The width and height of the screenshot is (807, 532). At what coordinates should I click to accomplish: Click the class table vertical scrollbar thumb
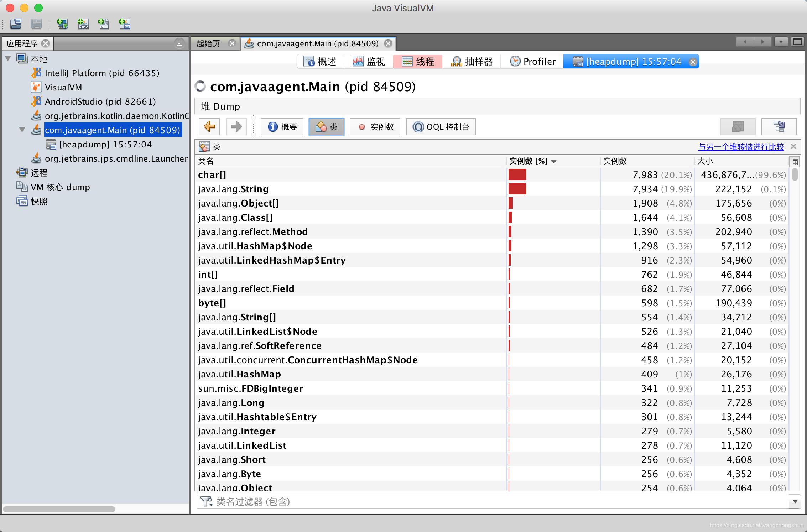tap(795, 174)
